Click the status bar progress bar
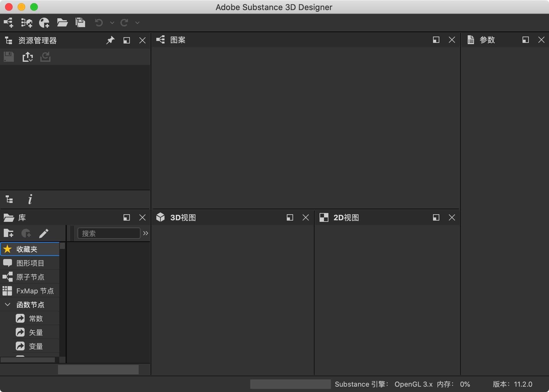 pyautogui.click(x=290, y=384)
